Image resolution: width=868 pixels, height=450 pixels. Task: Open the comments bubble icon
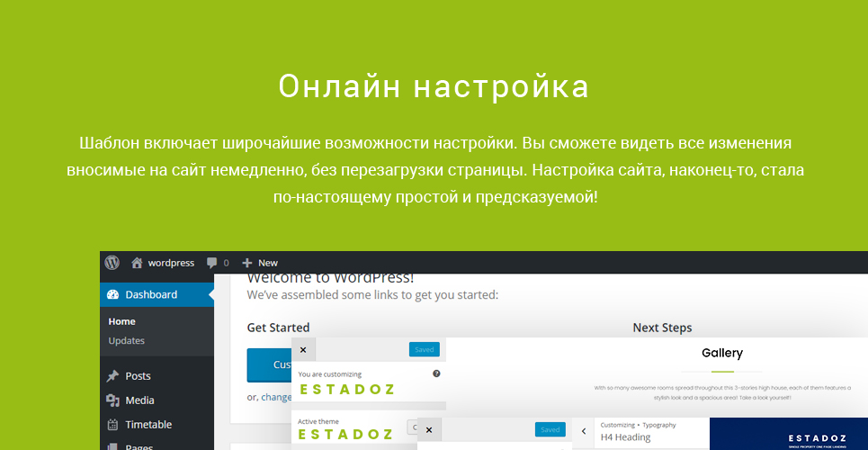211,263
